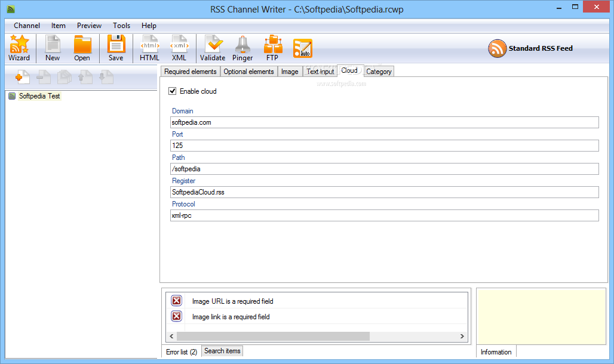Uncheck the Enable cloud checkbox

point(172,91)
